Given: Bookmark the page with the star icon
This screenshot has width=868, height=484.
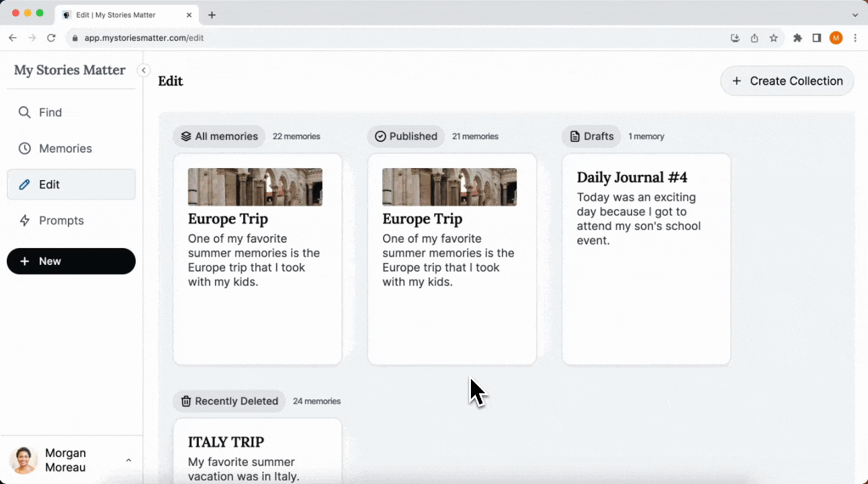Looking at the screenshot, I should [x=774, y=38].
